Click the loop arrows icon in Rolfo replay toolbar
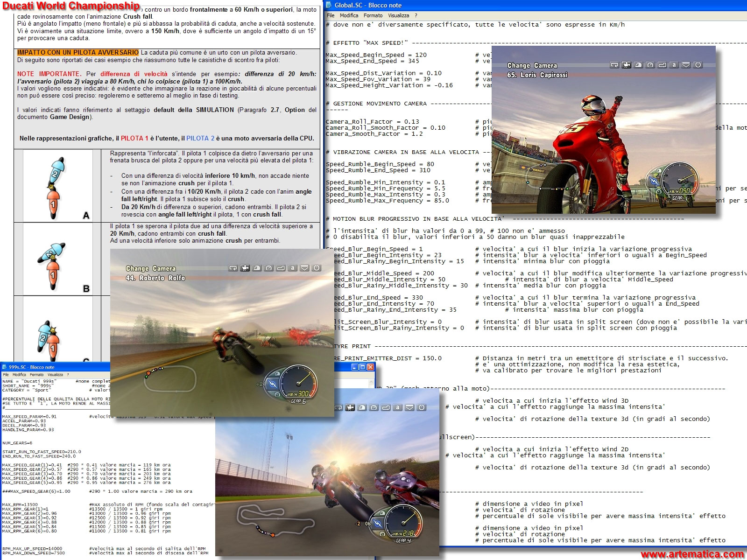The image size is (747, 560). tap(233, 268)
